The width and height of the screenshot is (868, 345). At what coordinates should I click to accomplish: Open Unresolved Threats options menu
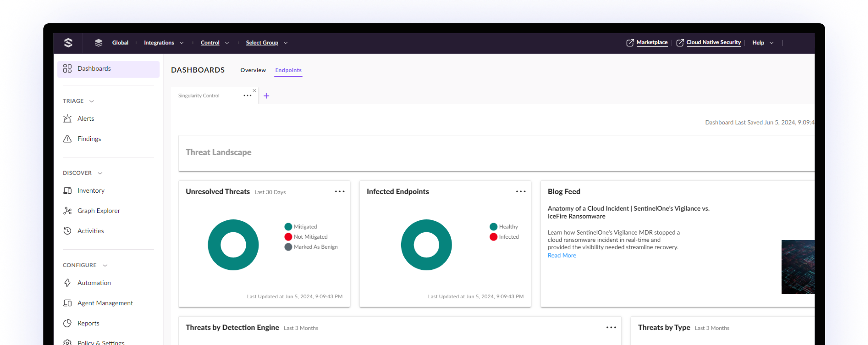(339, 192)
